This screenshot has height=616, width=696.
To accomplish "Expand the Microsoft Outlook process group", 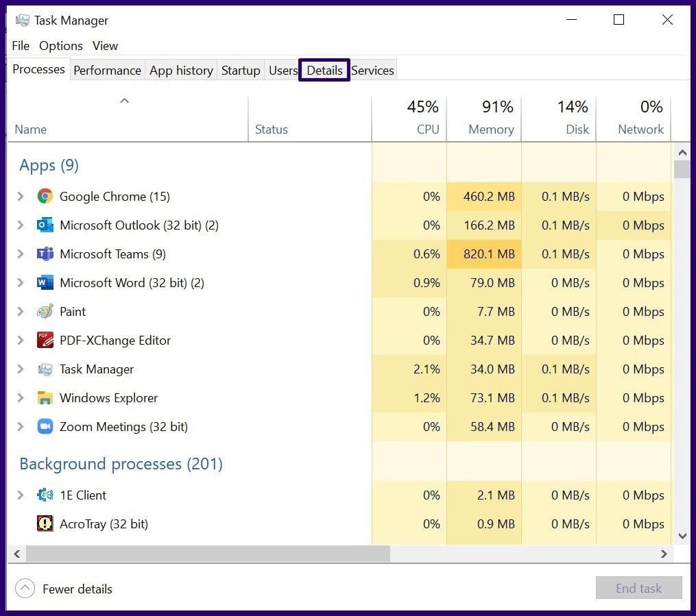I will 21,225.
